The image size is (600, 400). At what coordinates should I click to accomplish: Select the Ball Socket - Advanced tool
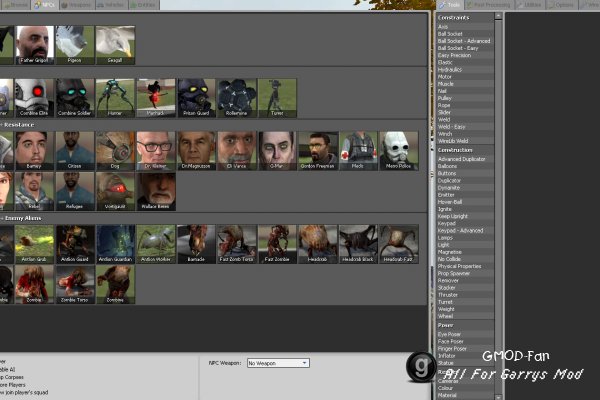465,41
